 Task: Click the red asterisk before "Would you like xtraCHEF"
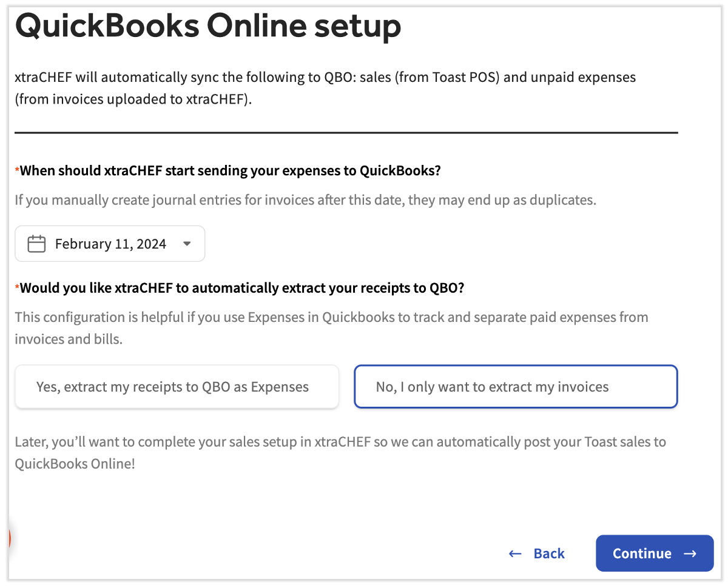coord(17,287)
